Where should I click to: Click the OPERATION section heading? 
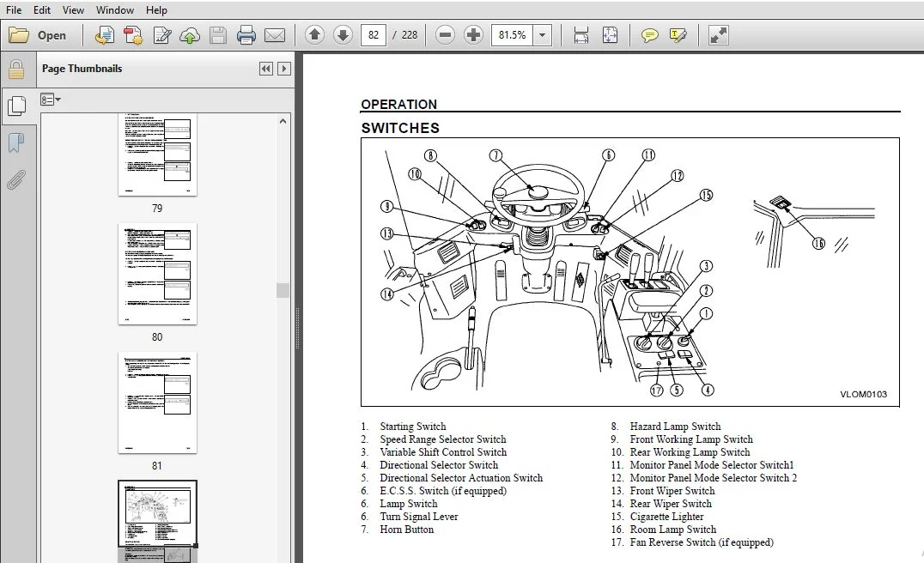click(399, 104)
